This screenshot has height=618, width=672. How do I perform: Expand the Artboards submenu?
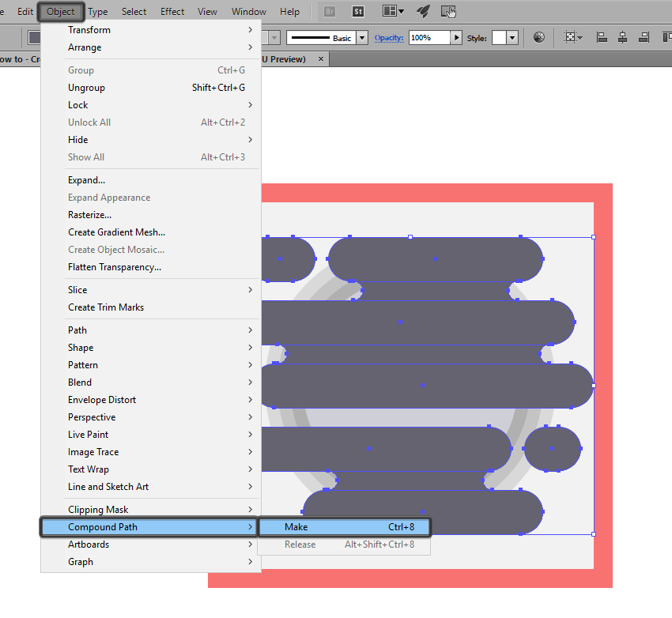151,545
